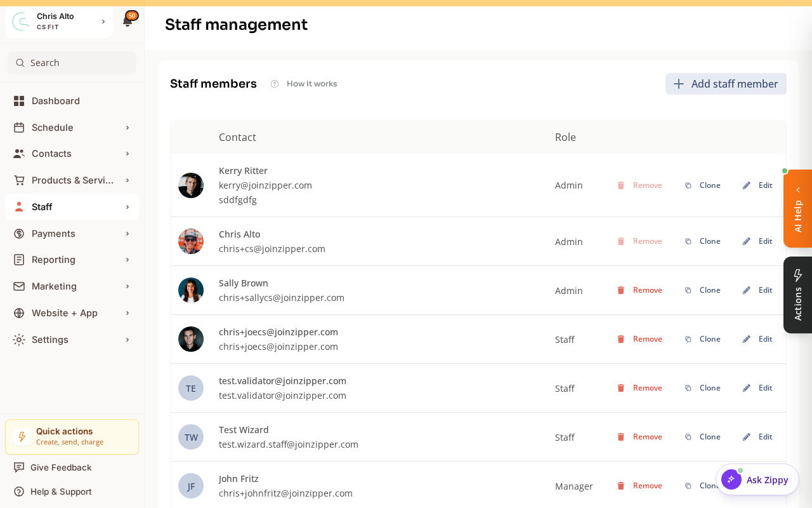The image size is (812, 508).
Task: Click the JF avatar for John Fritz
Action: pos(191,486)
